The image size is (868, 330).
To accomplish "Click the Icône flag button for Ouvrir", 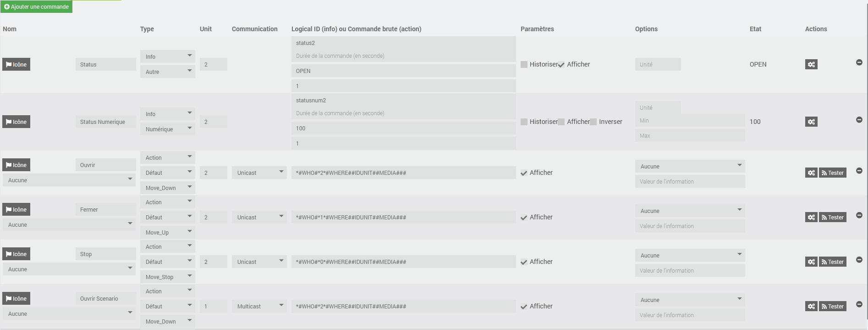I will pos(16,165).
